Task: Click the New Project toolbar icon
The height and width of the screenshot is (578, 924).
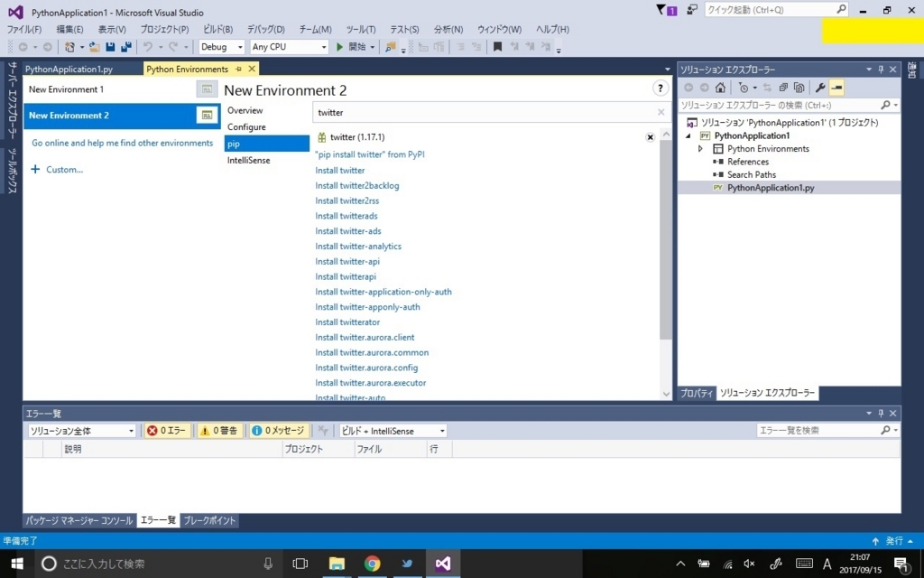Action: (69, 47)
